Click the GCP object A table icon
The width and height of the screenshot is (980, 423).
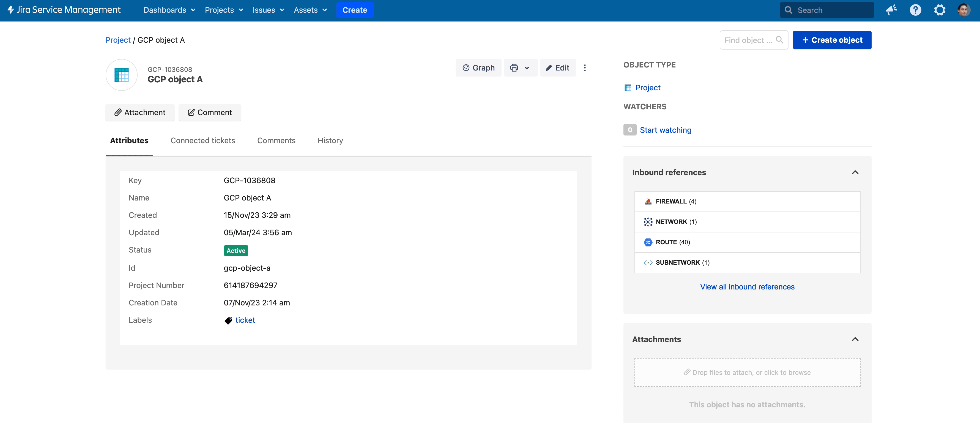pos(121,75)
